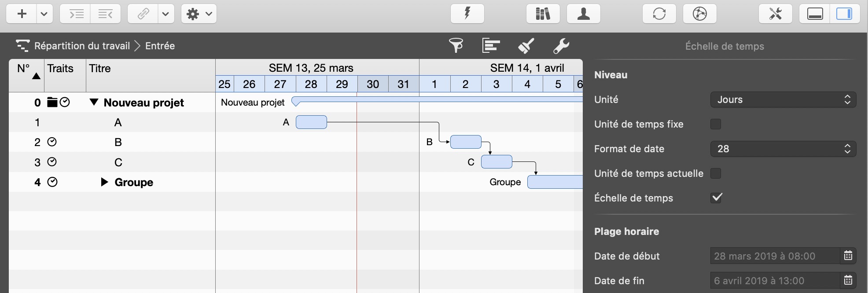868x293 pixels.
Task: Enable the Unité de temps fixe checkbox
Action: [x=716, y=124]
